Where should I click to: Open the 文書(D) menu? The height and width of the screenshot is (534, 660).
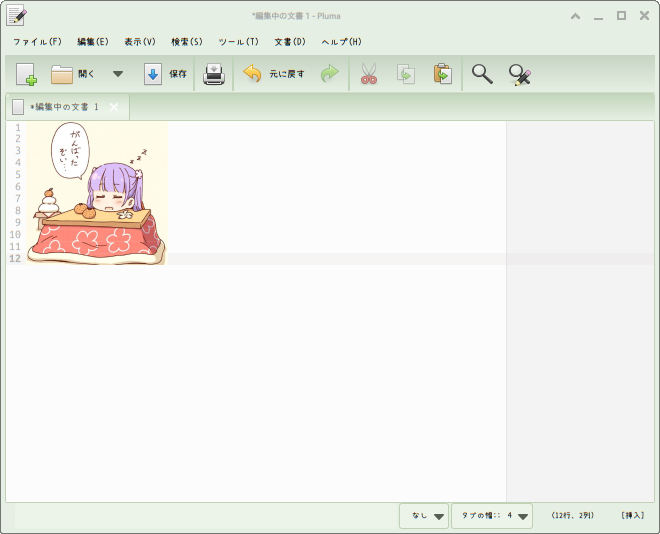[290, 42]
